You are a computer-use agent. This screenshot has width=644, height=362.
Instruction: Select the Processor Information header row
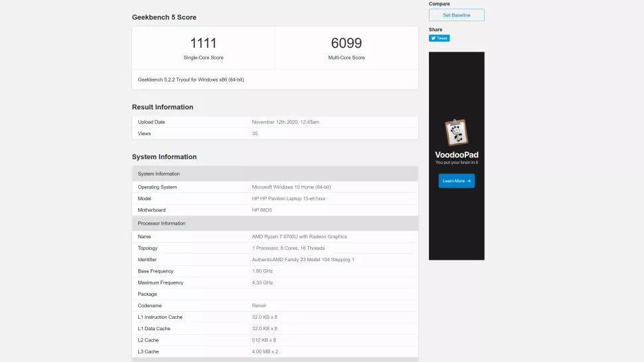pos(275,223)
